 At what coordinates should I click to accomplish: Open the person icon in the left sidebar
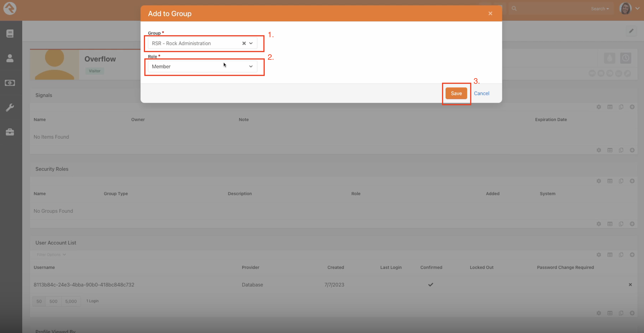(x=10, y=58)
